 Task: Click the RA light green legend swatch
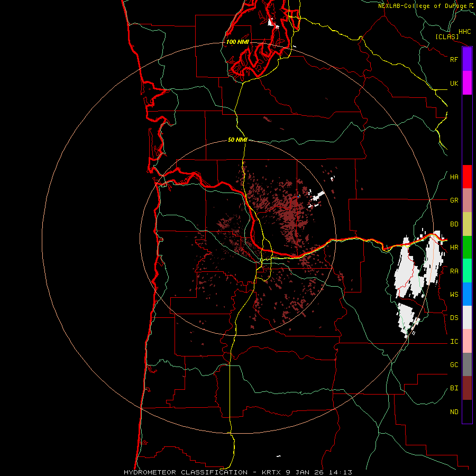(x=467, y=271)
